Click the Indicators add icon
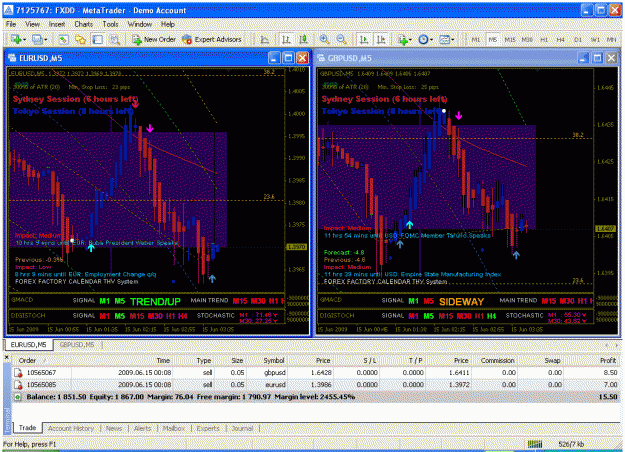Viewport: 625px width, 452px height. click(403, 39)
